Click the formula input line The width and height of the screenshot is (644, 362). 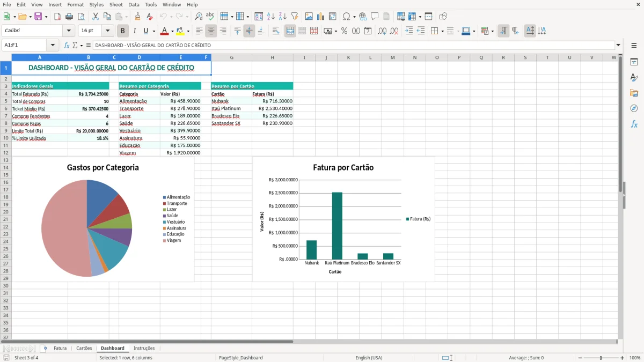coord(354,45)
